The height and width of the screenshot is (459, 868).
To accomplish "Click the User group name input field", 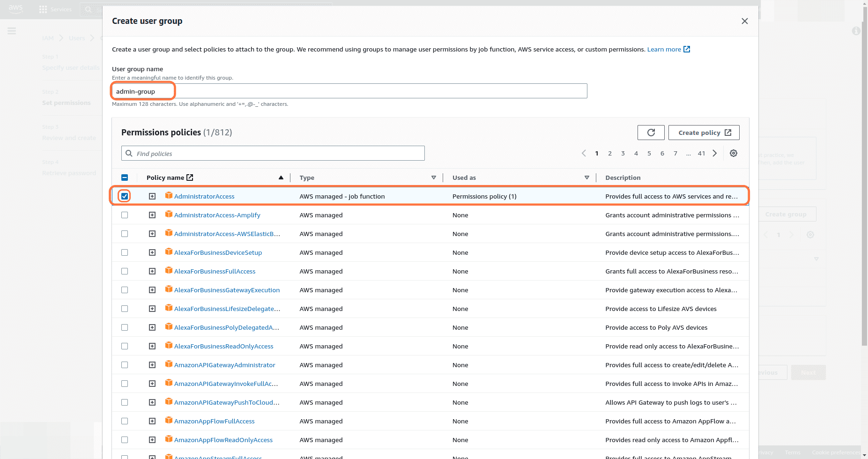I will pyautogui.click(x=349, y=91).
